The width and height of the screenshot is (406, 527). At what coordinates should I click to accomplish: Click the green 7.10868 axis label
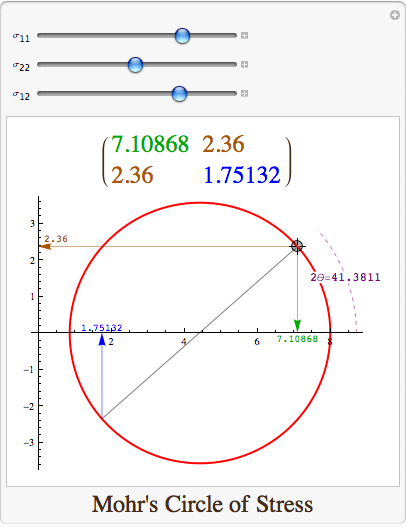pos(297,339)
